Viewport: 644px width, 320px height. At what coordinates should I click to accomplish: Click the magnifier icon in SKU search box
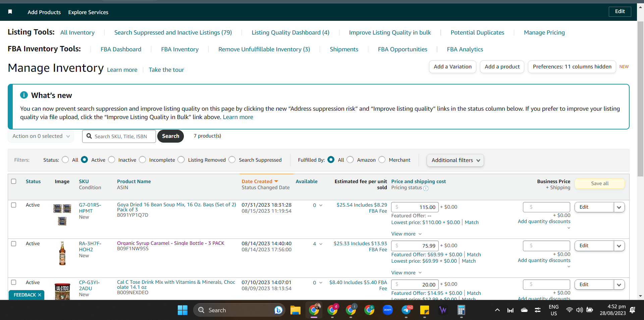click(x=89, y=136)
